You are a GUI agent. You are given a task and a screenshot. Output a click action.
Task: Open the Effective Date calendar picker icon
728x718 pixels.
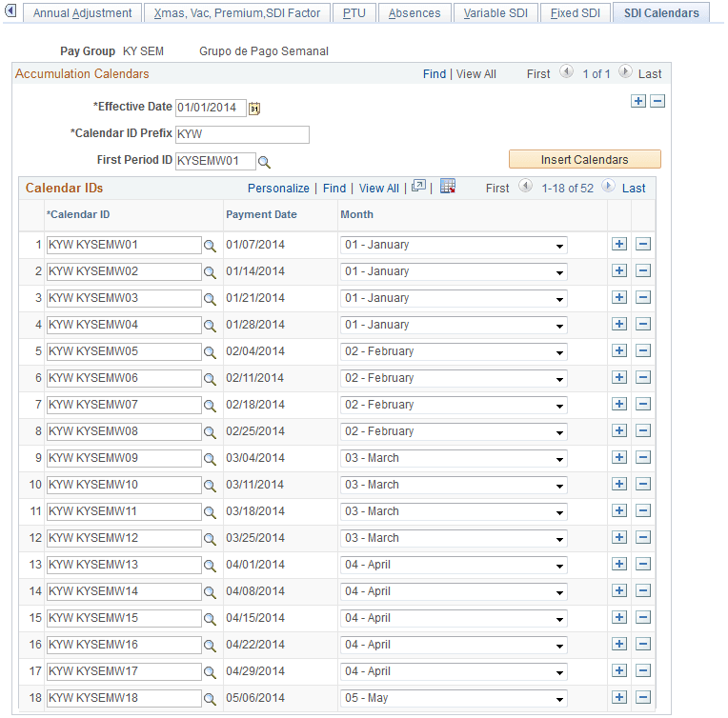coord(254,109)
